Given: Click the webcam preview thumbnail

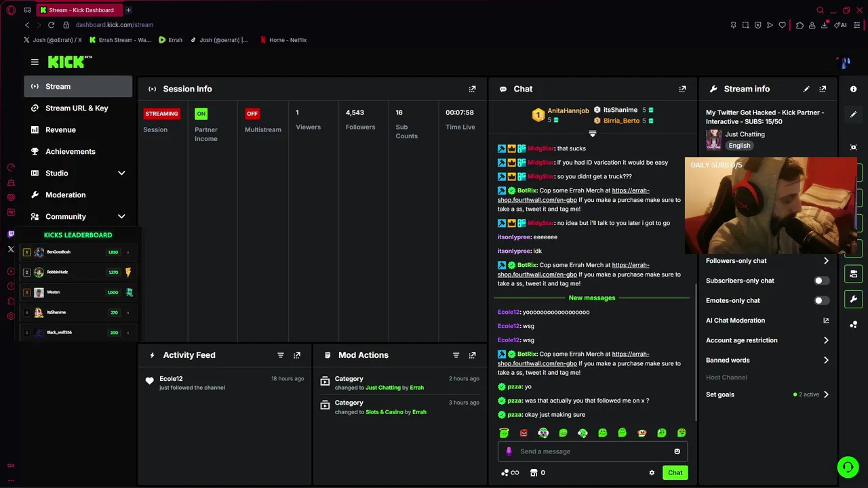Looking at the screenshot, I should point(771,205).
